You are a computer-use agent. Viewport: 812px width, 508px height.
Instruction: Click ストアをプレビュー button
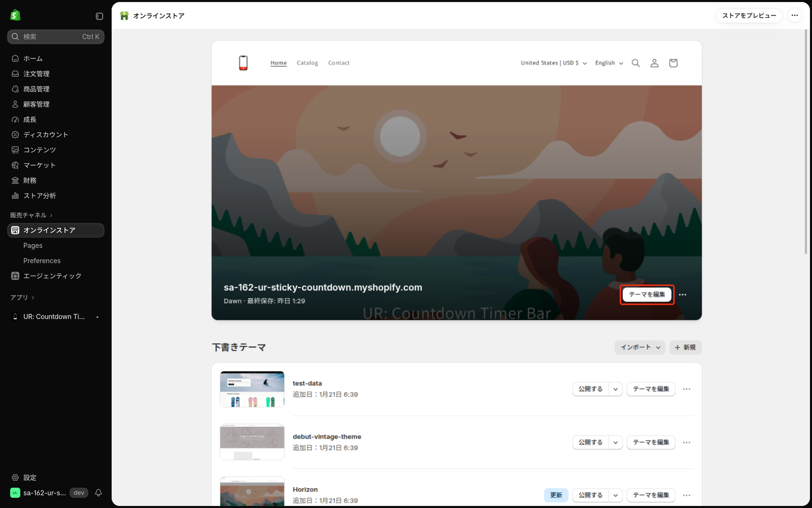click(x=749, y=16)
